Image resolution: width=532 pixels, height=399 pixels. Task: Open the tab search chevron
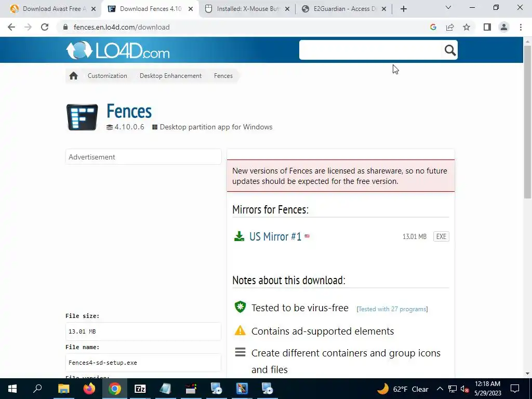448,7
